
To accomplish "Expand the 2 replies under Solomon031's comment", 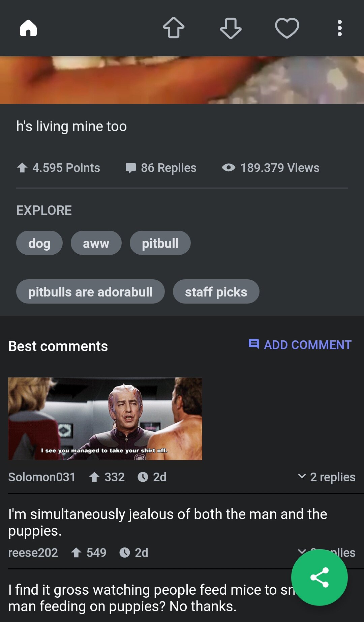I will pos(327,477).
